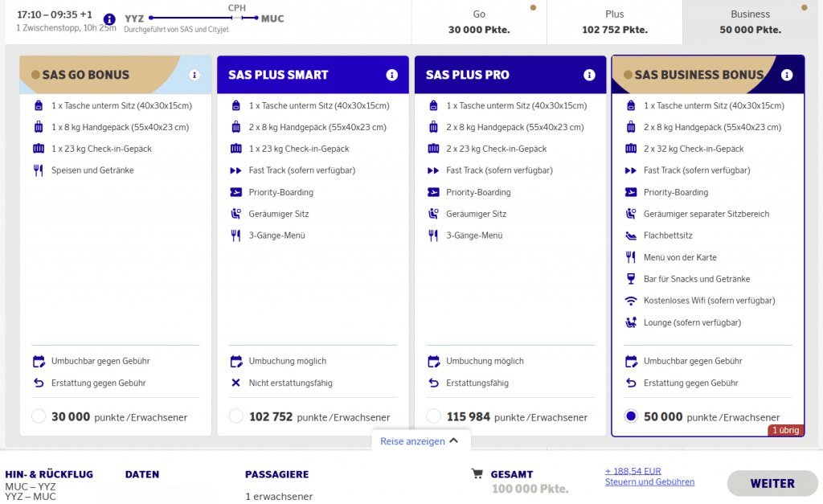Click Priority-Boarding icon in SAS Plus Smart

[235, 192]
